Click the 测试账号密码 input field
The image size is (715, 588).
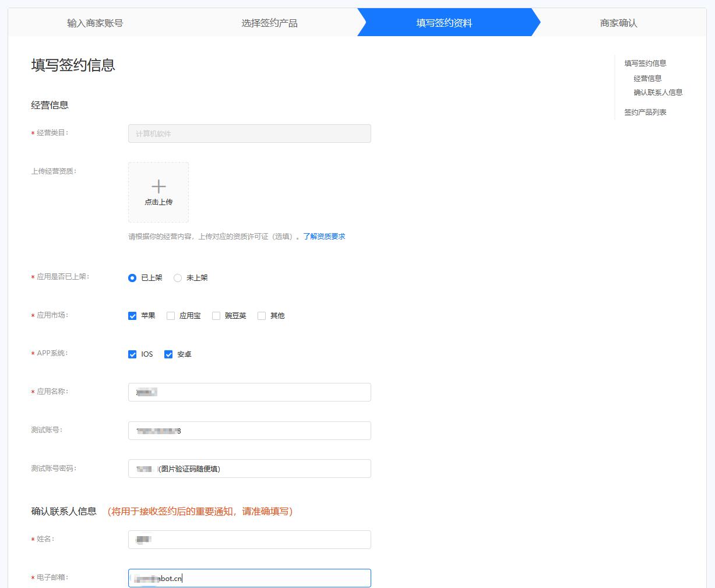point(249,469)
